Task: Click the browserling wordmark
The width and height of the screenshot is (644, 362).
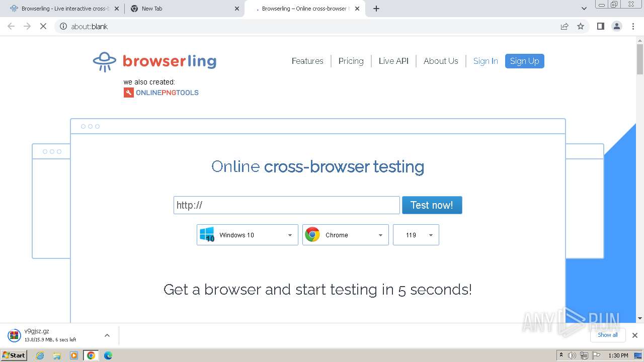Action: pyautogui.click(x=170, y=61)
